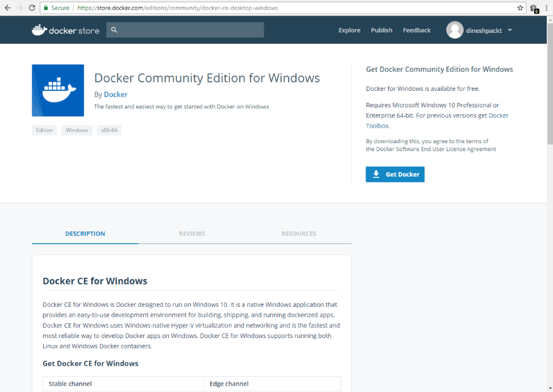Click the browser back arrow
This screenshot has width=553, height=392.
click(7, 8)
